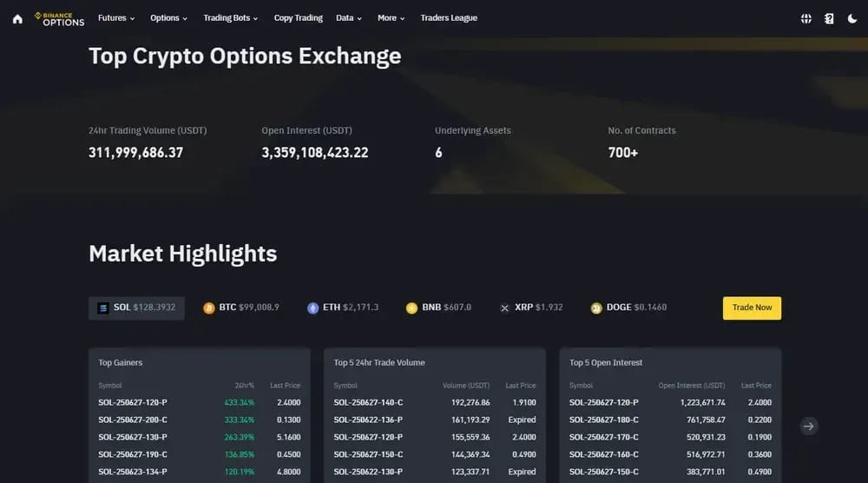
Task: Open language globe icon
Action: [x=806, y=19]
